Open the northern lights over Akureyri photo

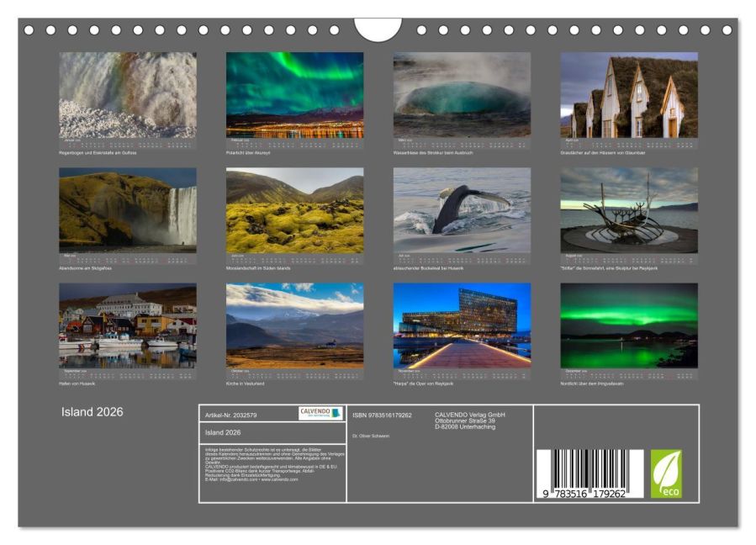pos(294,95)
